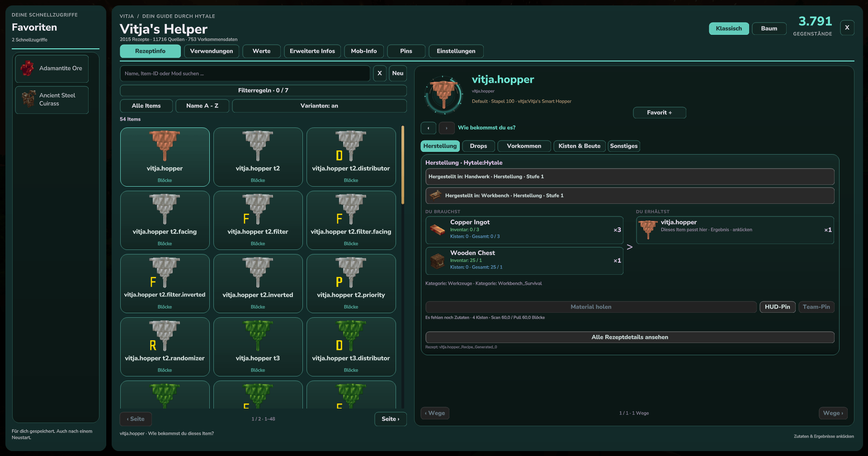Toggle the Alle Items filter
The height and width of the screenshot is (456, 868).
coord(146,106)
